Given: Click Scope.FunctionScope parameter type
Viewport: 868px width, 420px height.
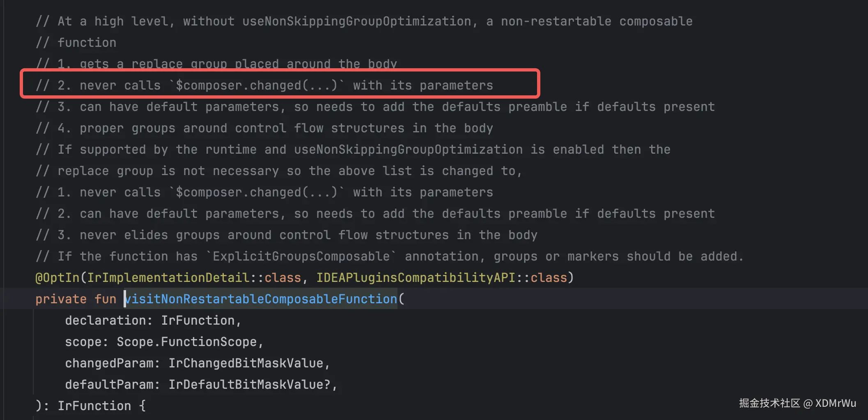Looking at the screenshot, I should [186, 342].
